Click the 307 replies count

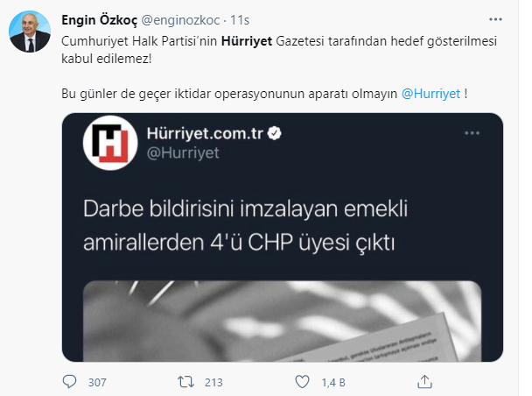97,382
